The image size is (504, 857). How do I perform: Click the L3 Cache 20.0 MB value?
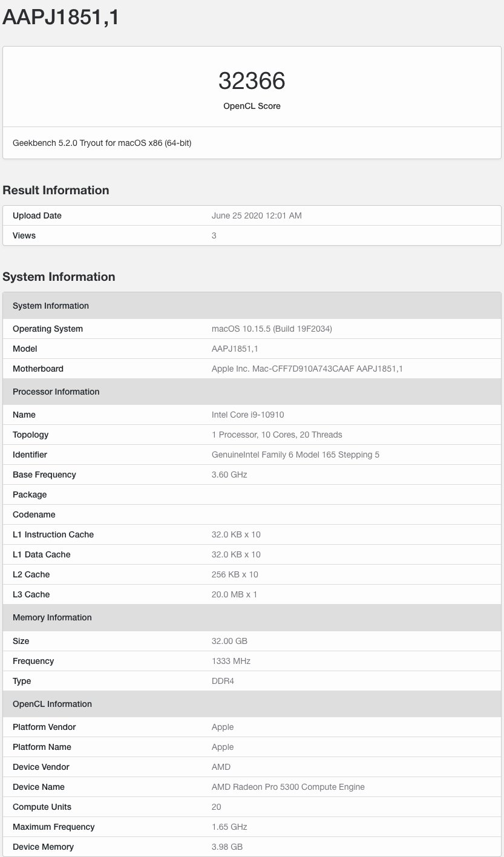tap(234, 594)
